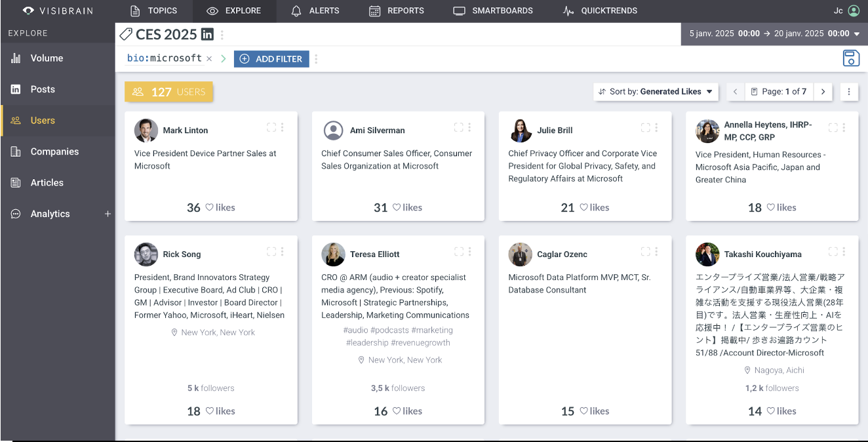The image size is (868, 442).
Task: Expand Teresa Elliott's user card
Action: [x=459, y=252]
